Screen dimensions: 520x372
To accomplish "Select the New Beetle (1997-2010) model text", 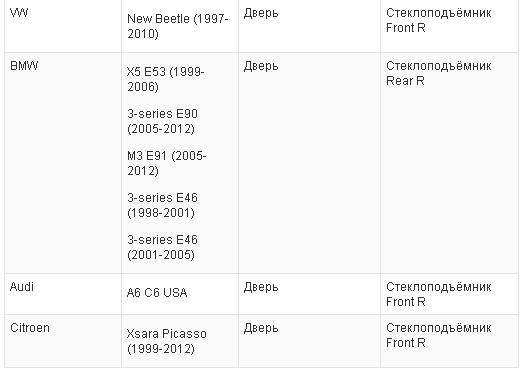I will [x=178, y=26].
